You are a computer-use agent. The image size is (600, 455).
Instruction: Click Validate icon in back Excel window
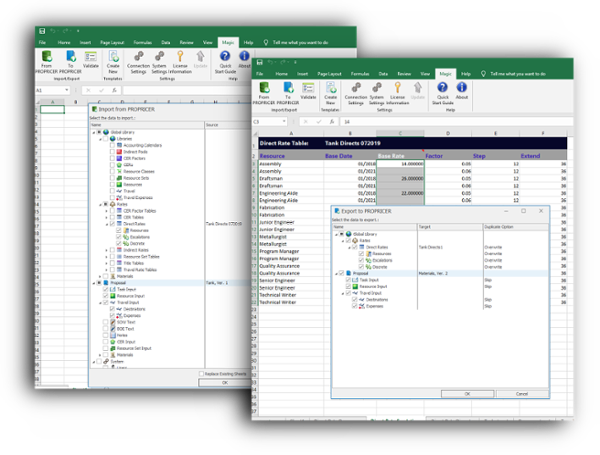click(x=90, y=57)
